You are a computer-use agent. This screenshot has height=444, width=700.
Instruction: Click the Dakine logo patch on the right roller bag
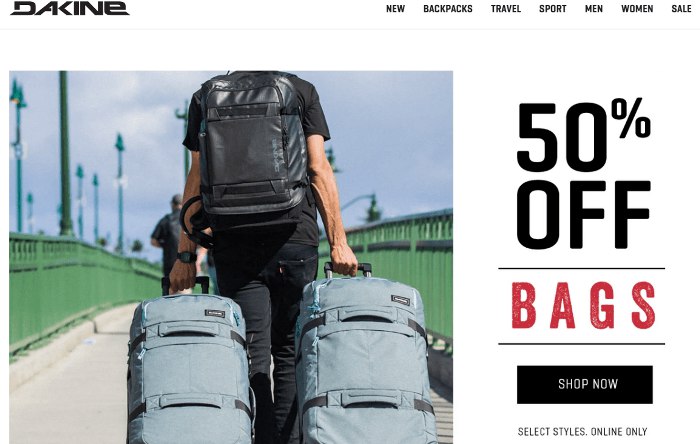[x=400, y=300]
